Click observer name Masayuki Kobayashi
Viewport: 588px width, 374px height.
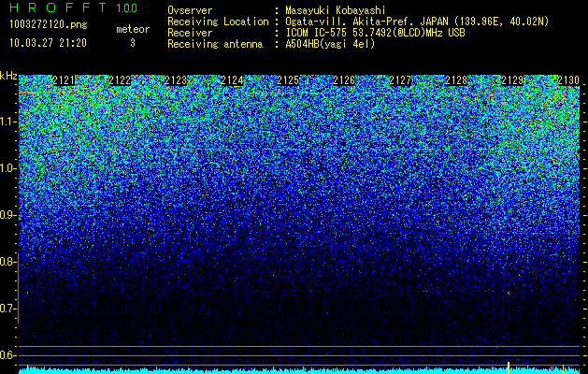pos(336,10)
